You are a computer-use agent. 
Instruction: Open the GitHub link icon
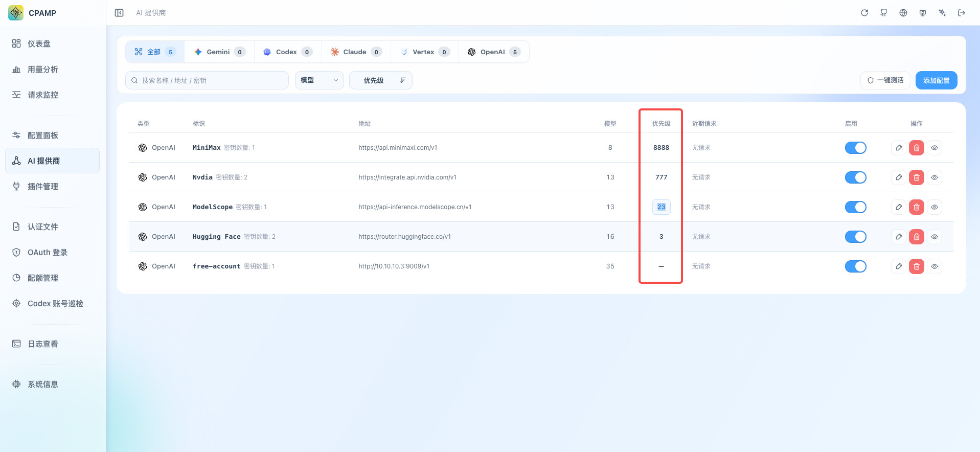884,13
